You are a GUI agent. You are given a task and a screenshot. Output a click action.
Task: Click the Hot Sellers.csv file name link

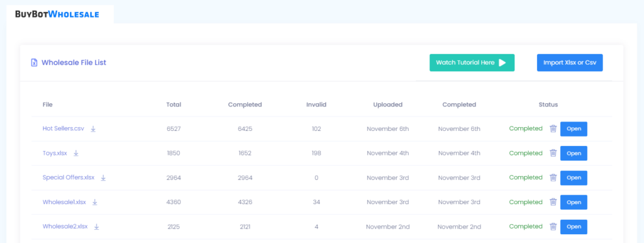[64, 128]
